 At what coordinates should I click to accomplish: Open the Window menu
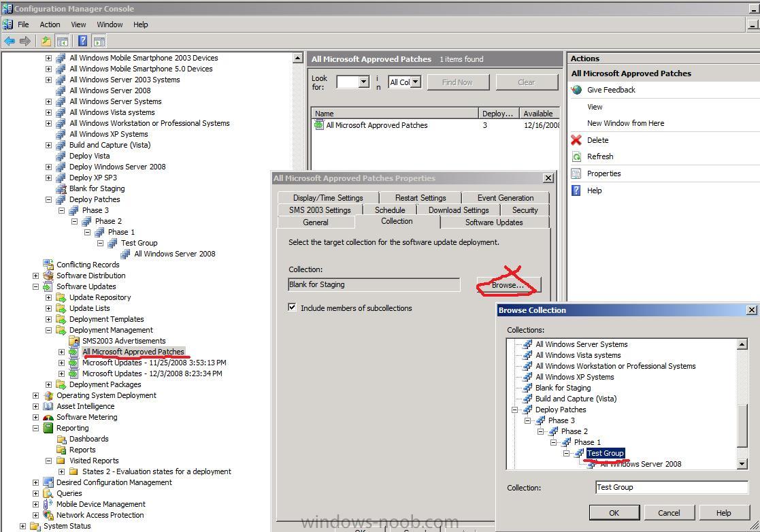pos(110,24)
